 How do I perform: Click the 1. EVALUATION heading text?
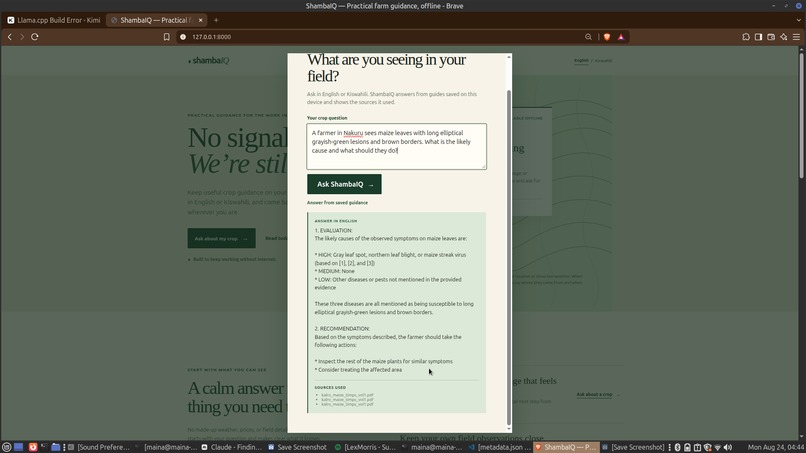pos(334,230)
